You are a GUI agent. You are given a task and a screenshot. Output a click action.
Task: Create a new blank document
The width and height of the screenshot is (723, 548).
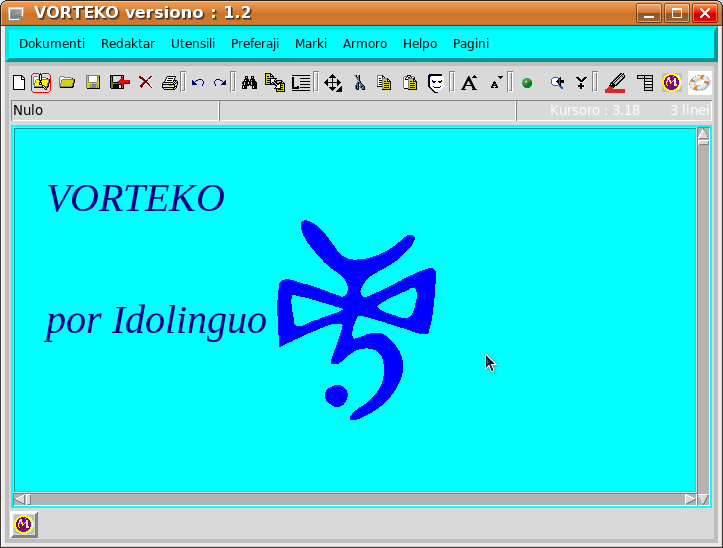pos(19,83)
